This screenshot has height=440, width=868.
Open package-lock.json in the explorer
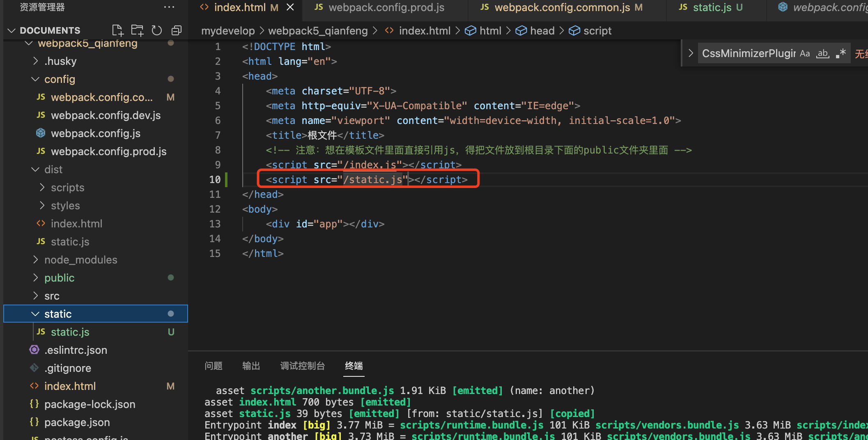click(90, 404)
